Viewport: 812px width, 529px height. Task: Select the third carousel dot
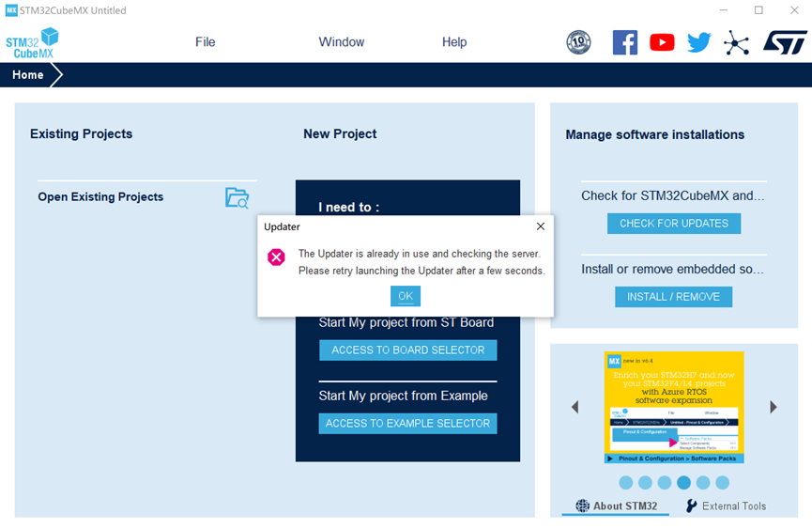point(665,483)
